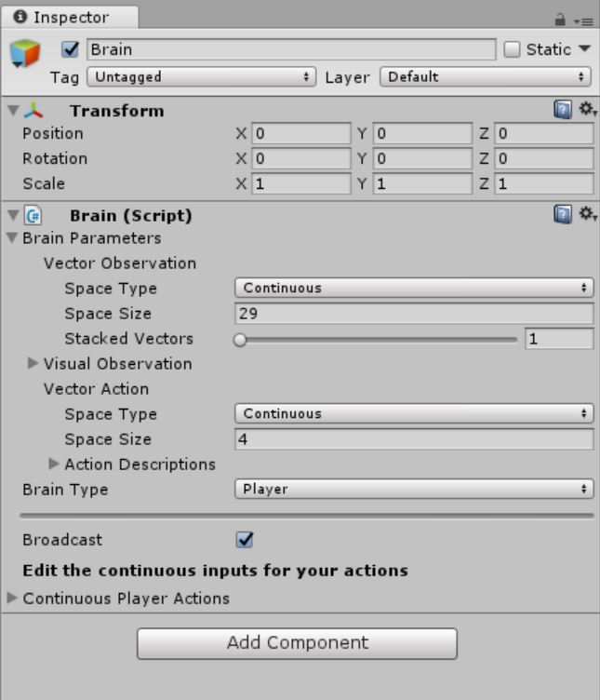Click the Rotation X field
Screen dimensions: 600x700
pos(301,158)
